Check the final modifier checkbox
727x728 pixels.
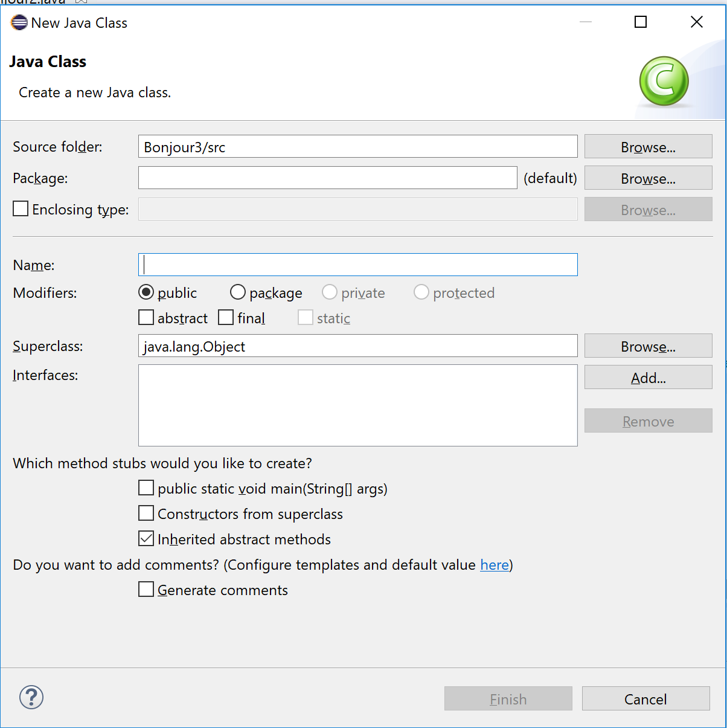(x=226, y=318)
